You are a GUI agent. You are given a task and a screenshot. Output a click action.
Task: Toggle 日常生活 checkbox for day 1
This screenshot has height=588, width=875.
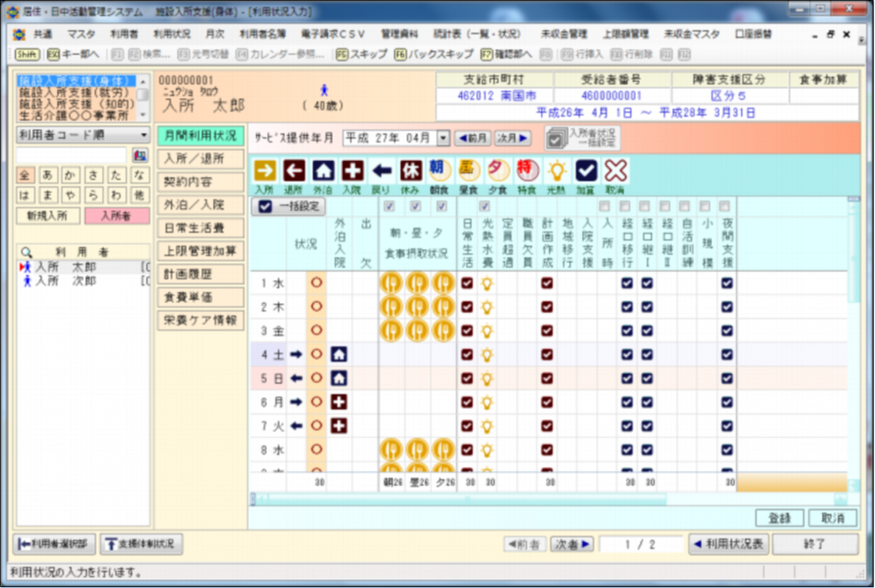(x=467, y=283)
